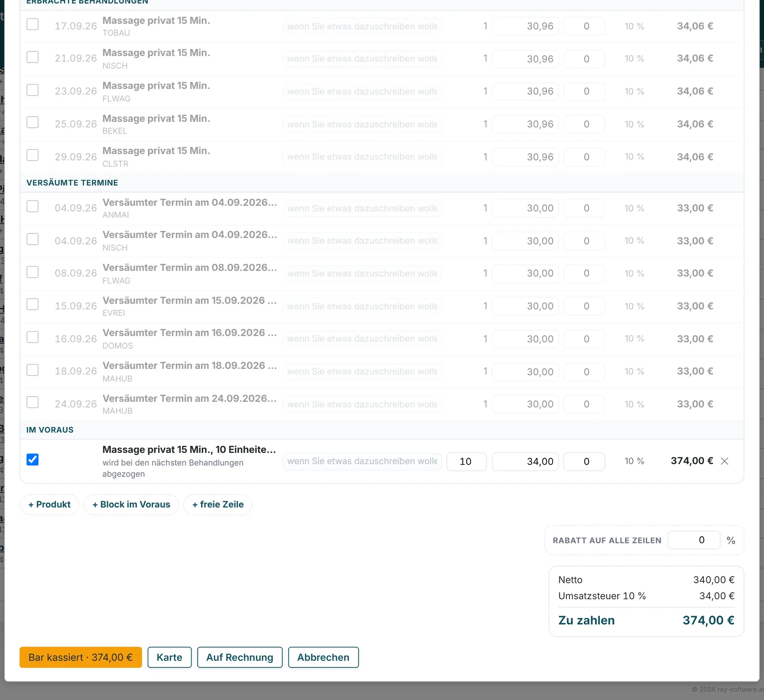Confirm cash payment Bar kassiert 374,00 €
The width and height of the screenshot is (764, 700).
pos(80,657)
